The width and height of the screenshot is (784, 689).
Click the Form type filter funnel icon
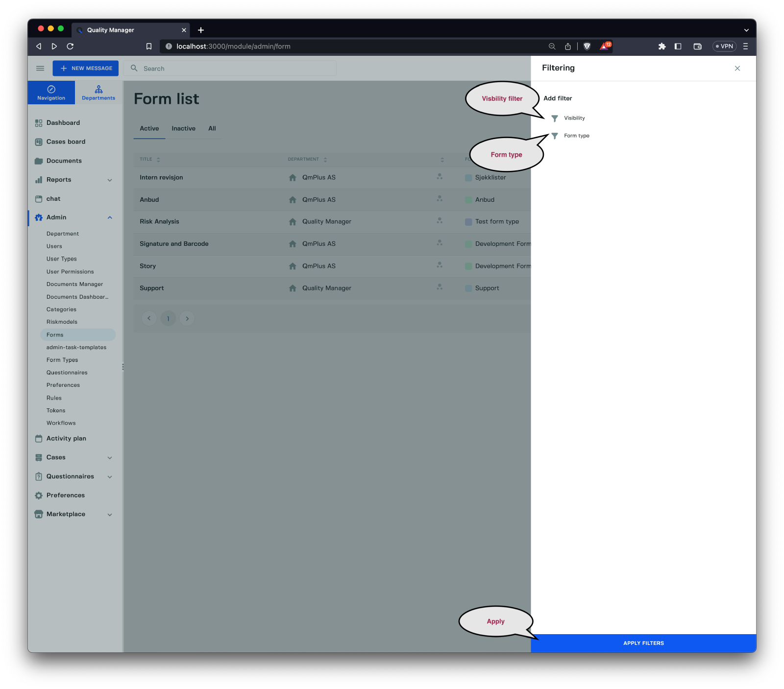(x=554, y=136)
